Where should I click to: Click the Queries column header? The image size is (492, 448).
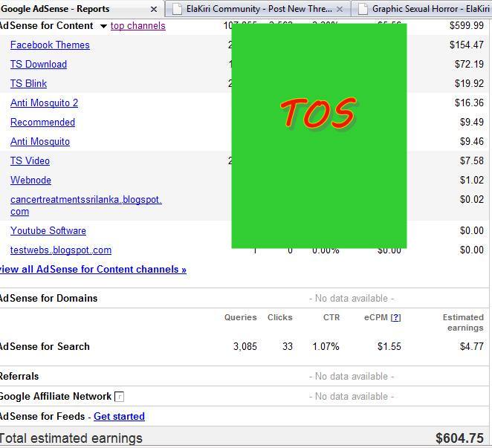(x=241, y=317)
